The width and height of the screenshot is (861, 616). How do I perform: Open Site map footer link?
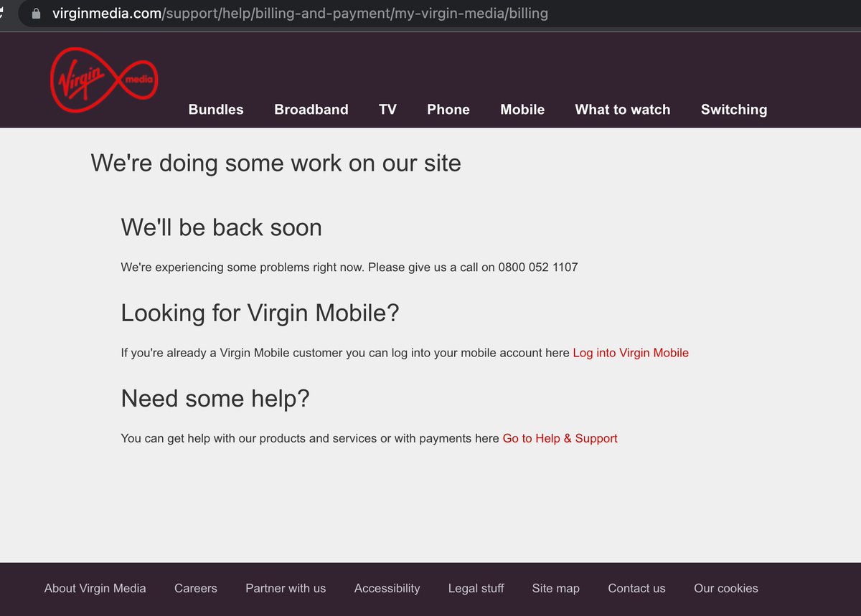(x=556, y=588)
